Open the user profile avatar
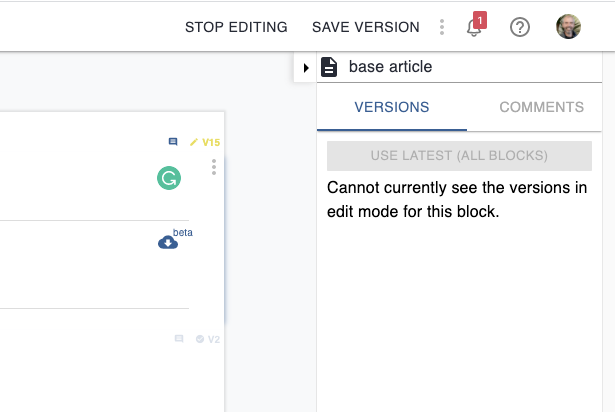Image resolution: width=615 pixels, height=412 pixels. (x=568, y=27)
